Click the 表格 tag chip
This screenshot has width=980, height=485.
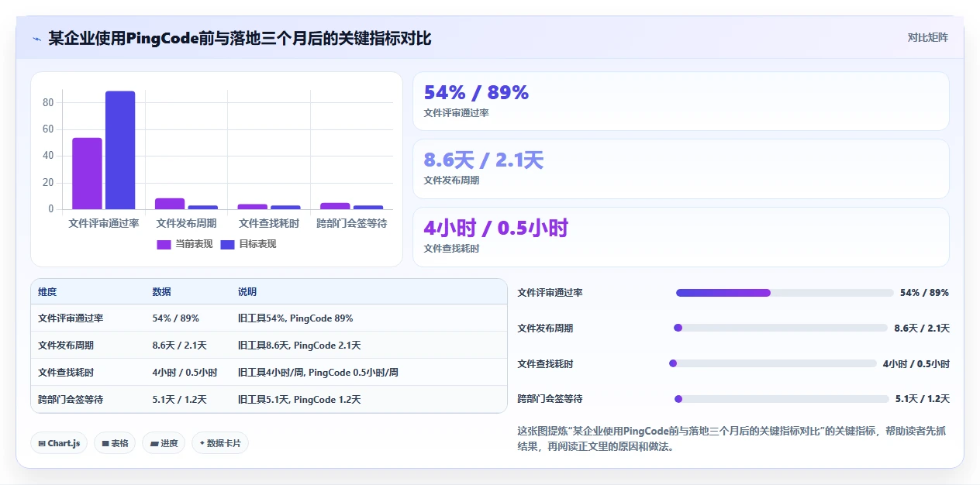click(115, 443)
